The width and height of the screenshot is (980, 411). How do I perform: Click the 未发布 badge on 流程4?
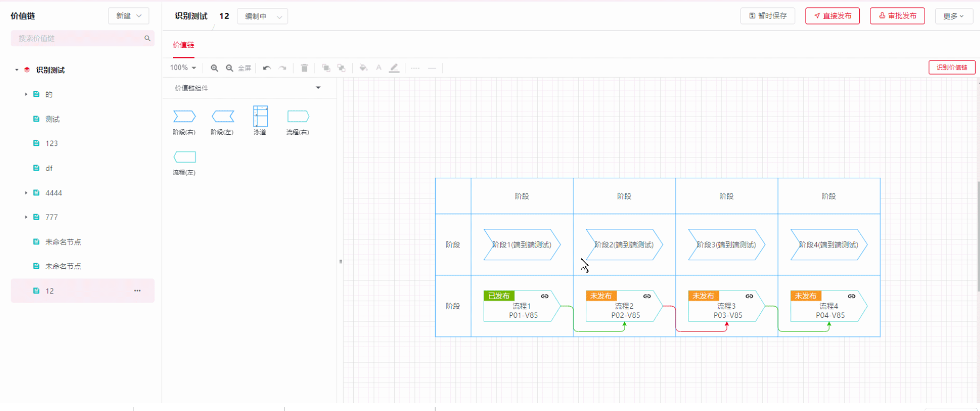pos(805,296)
